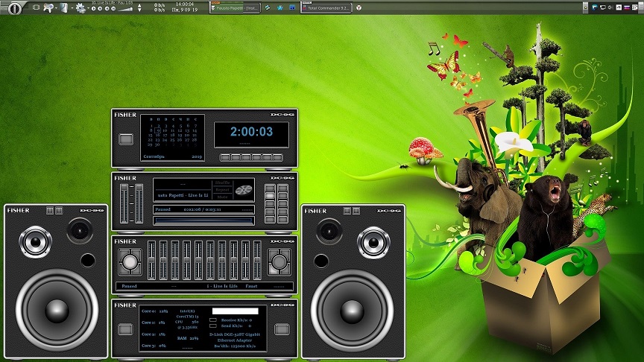Click the song progress bar in player
This screenshot has width=644, height=362.
(x=203, y=219)
